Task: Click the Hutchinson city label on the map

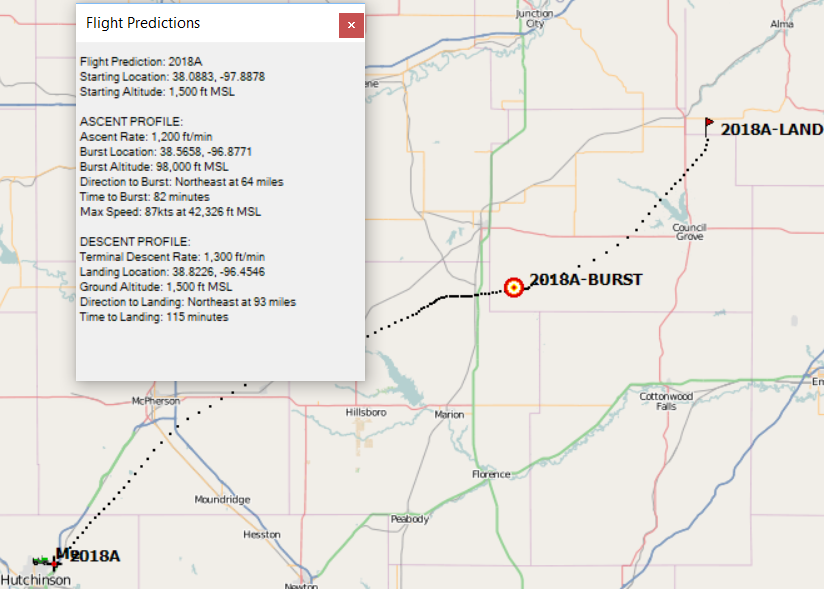Action: point(35,580)
